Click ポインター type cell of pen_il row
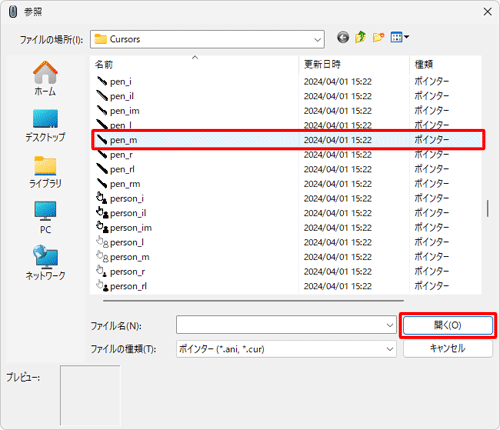 point(432,96)
